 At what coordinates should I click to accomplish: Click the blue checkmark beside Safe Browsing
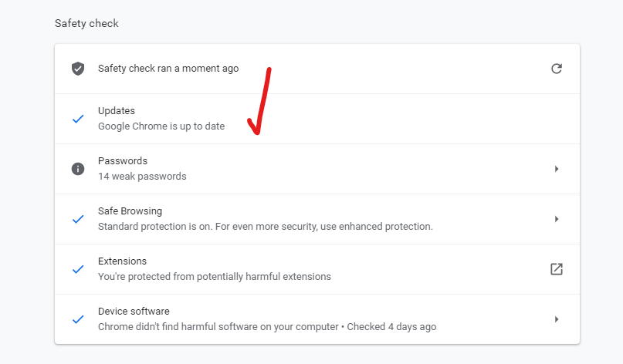(78, 219)
